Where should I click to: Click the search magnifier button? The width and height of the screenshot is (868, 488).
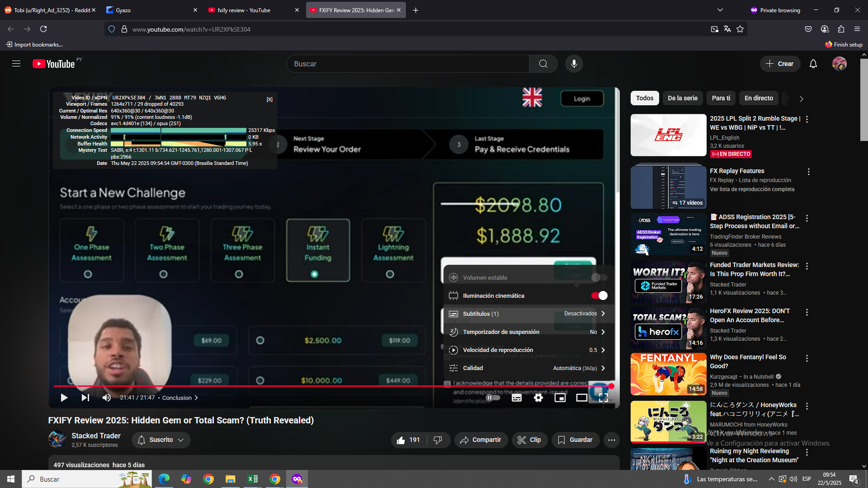click(x=543, y=64)
